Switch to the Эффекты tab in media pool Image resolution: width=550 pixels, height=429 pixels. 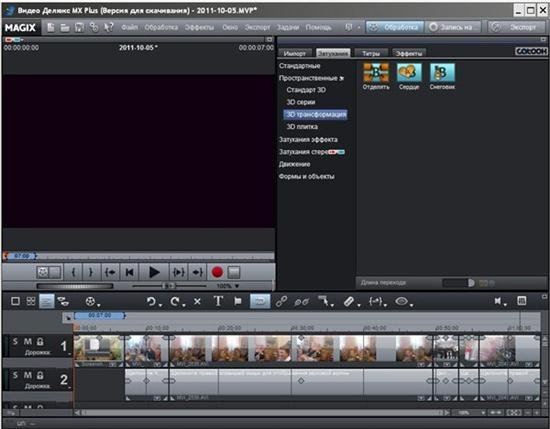409,53
